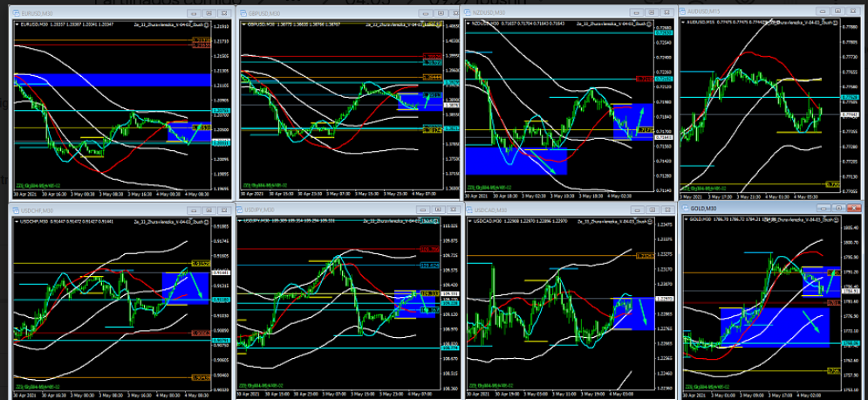Select the upper blue zone on EURUSD chart
Screen dimensions: 868x400
105,80
